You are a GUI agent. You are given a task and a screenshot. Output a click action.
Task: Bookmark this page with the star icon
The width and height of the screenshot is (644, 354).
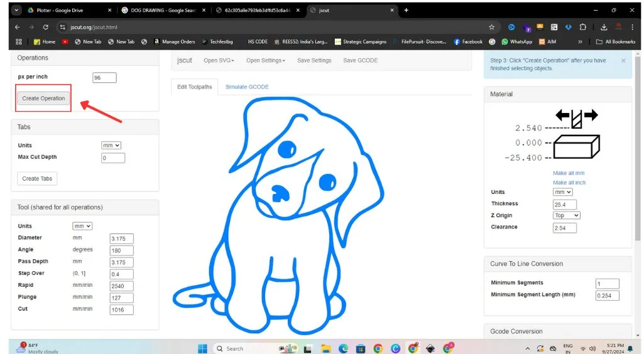click(491, 27)
